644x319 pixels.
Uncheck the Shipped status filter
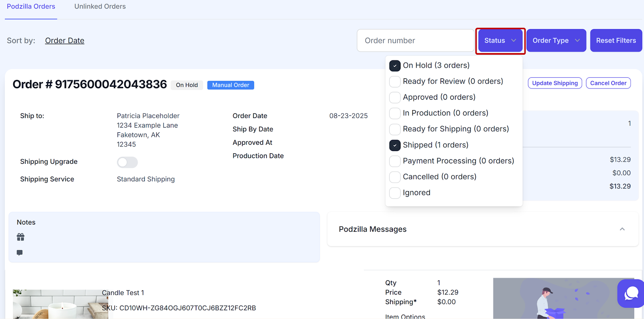[x=395, y=145]
